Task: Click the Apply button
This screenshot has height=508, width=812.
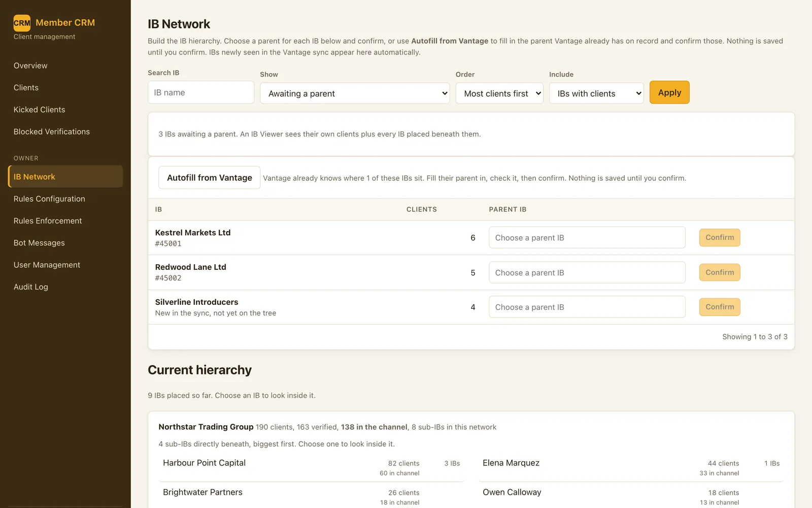Action: 669,92
